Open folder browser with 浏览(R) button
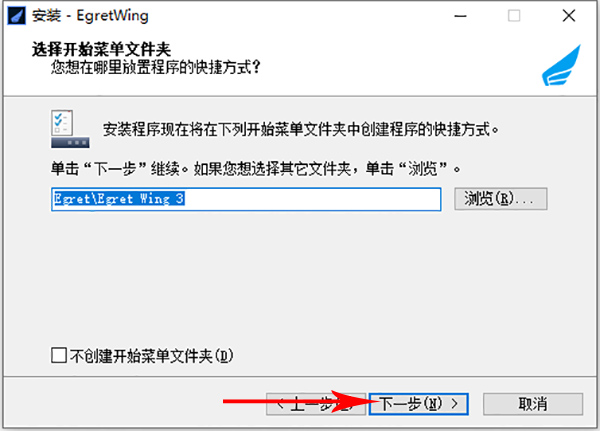 [x=501, y=199]
